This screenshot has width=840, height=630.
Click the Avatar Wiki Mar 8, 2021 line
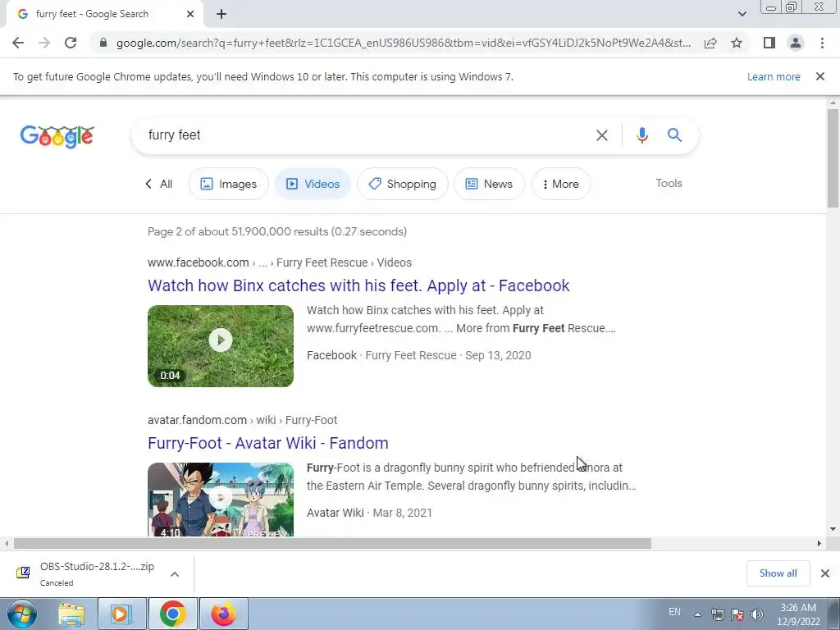click(x=369, y=513)
